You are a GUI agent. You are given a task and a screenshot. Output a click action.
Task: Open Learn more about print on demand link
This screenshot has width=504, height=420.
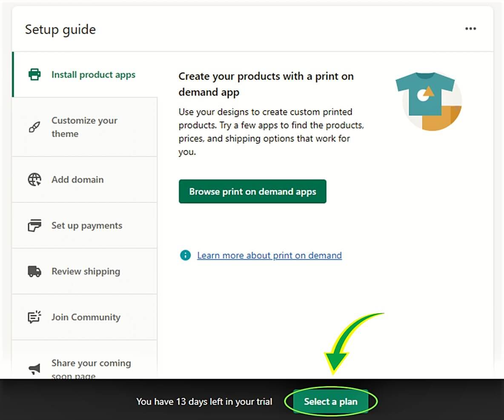(x=269, y=255)
